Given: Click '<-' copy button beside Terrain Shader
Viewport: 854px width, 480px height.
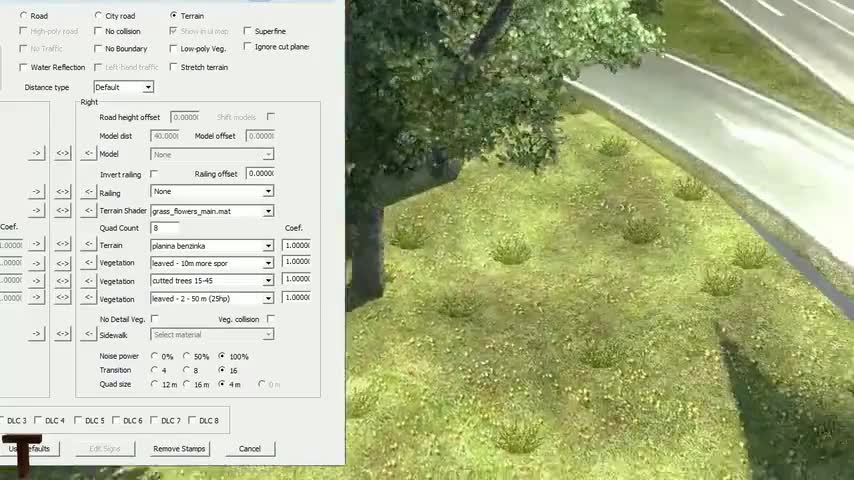Looking at the screenshot, I should (88, 210).
